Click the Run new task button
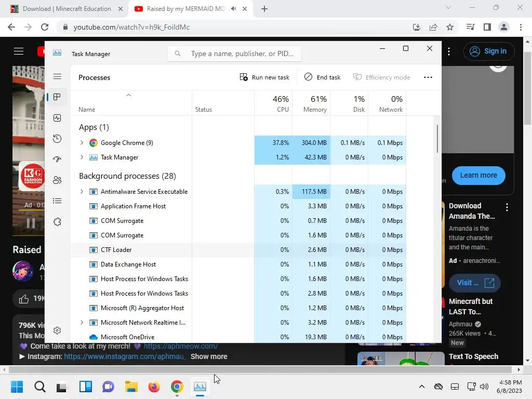Viewport: 532px width, 399px height. click(264, 77)
